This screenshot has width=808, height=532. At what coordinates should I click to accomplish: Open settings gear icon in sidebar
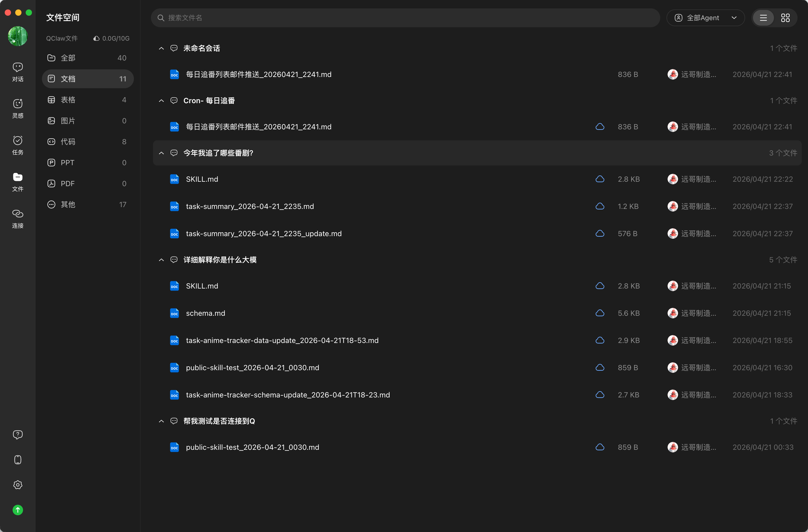18,485
